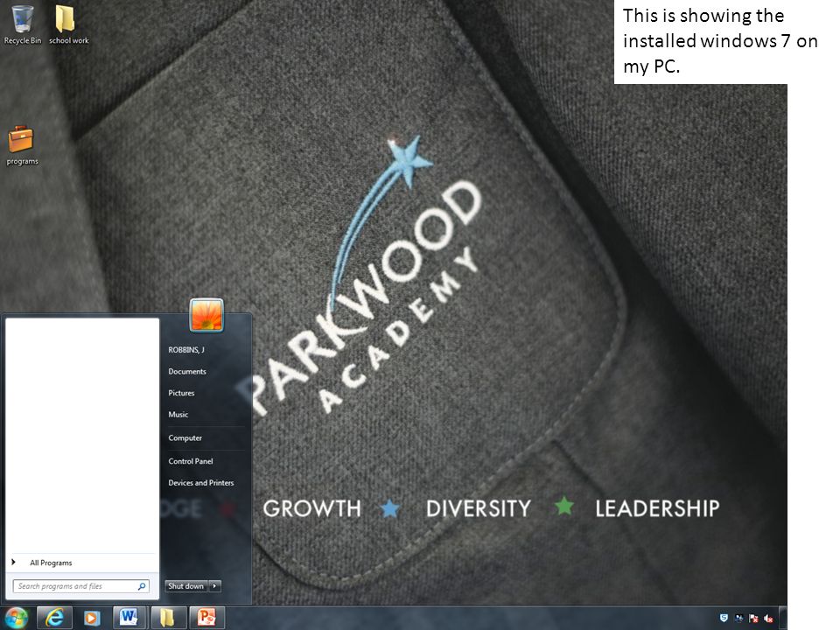This screenshot has width=840, height=630.
Task: Click the user account flower picture
Action: 206,315
